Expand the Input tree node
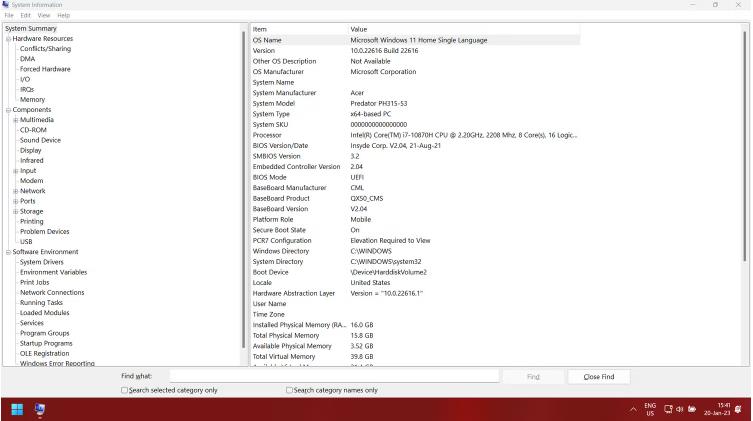The image size is (753, 421). click(15, 171)
